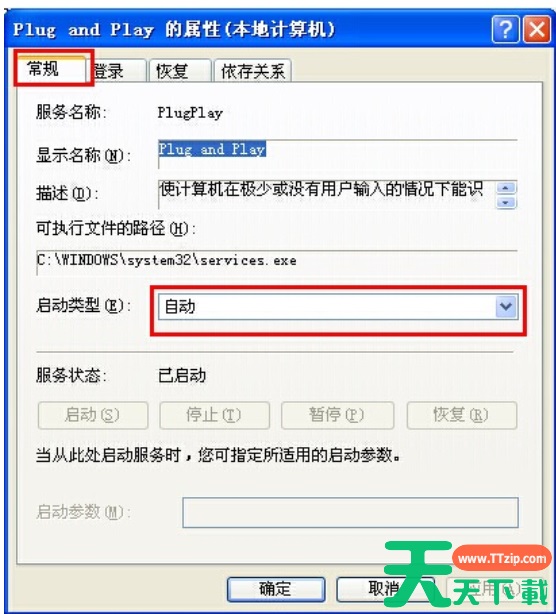Click the 暂停(P) button

[x=337, y=415]
